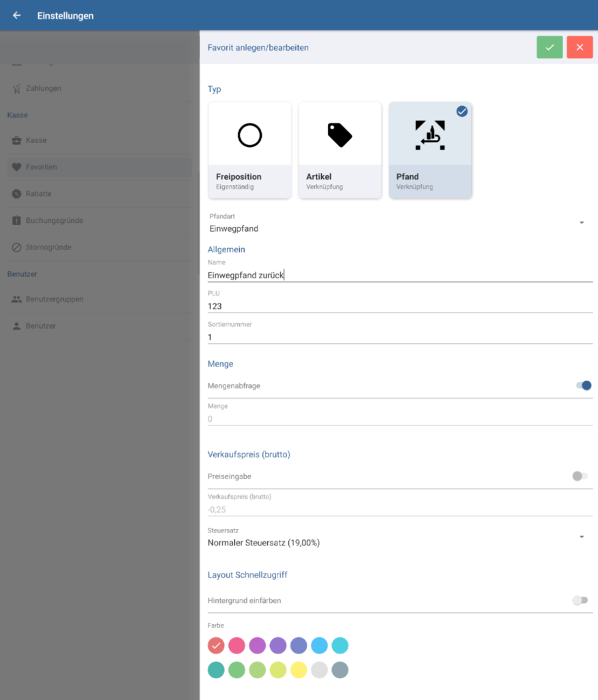This screenshot has height=700, width=598.
Task: Open the Zahlungen sidebar entry
Action: (x=43, y=88)
